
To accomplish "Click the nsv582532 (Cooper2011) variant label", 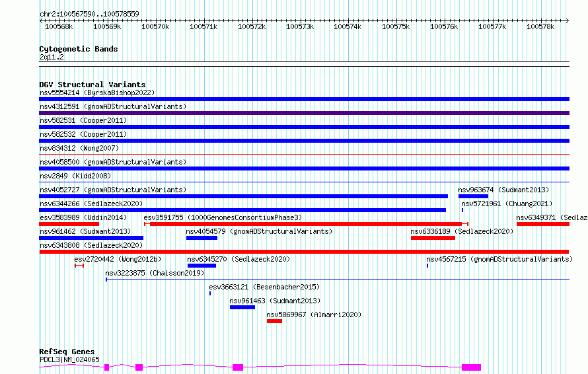I will pos(83,134).
